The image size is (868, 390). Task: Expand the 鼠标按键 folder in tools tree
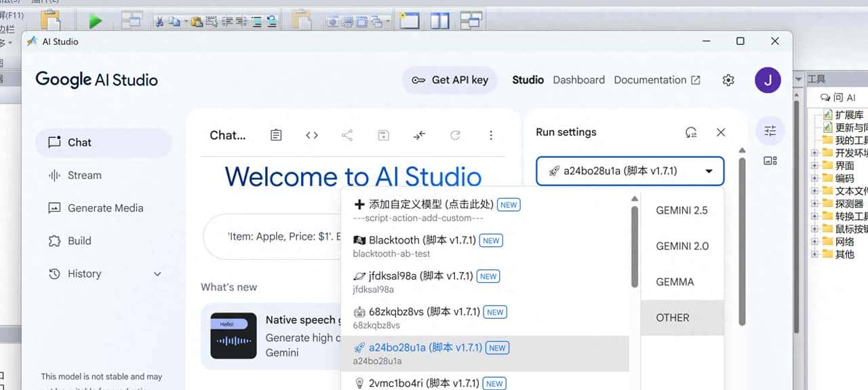tap(814, 229)
